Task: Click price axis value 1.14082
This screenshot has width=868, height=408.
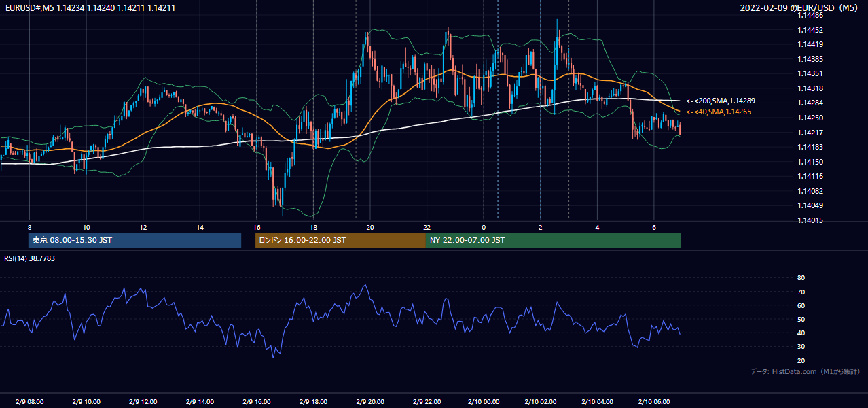Action: tap(810, 191)
